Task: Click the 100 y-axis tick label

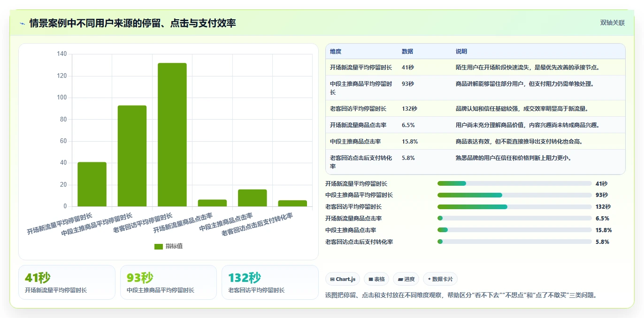Action: [x=62, y=98]
